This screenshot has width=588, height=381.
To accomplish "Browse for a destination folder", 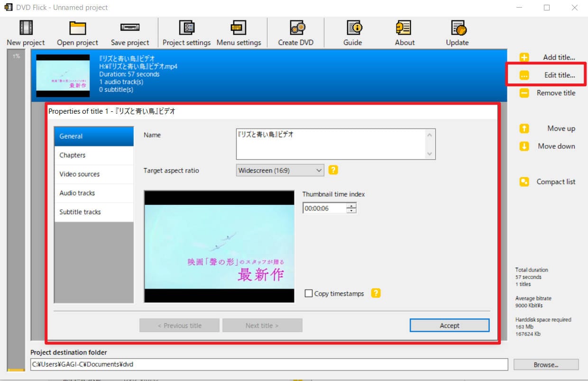I will click(x=546, y=364).
